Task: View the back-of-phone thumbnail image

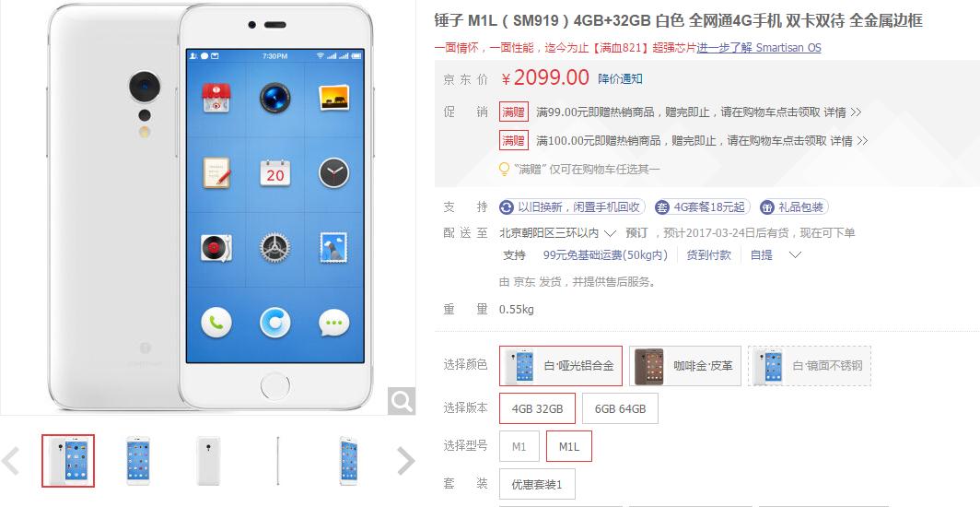Action: click(208, 461)
